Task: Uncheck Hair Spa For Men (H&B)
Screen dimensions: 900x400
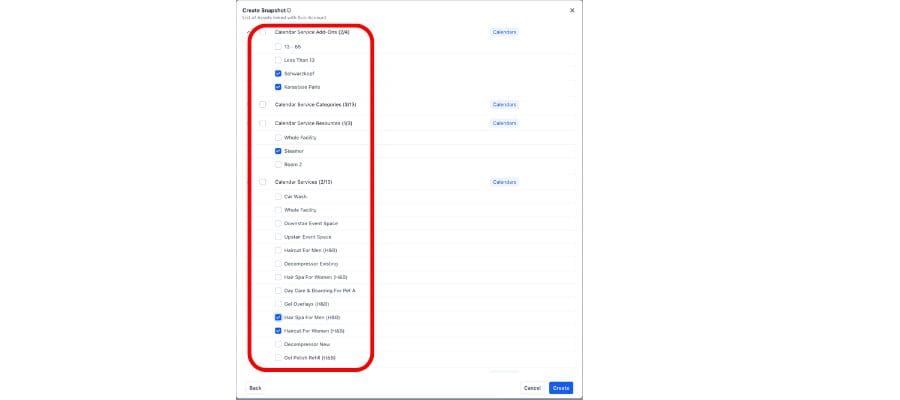Action: tap(278, 317)
